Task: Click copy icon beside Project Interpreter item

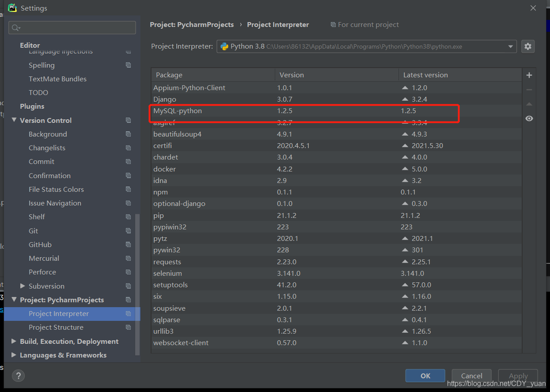Action: point(128,314)
